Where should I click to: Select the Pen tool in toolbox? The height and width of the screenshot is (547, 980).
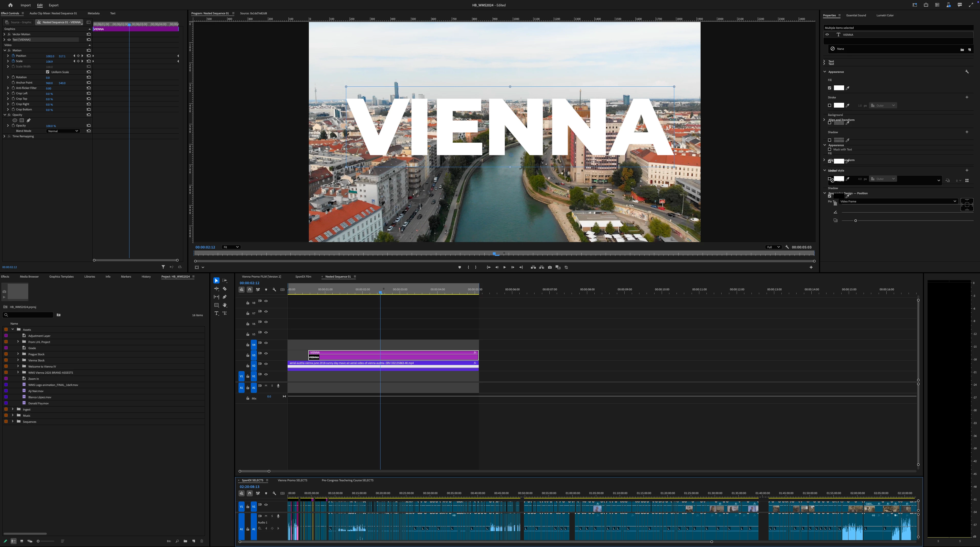[x=224, y=297]
